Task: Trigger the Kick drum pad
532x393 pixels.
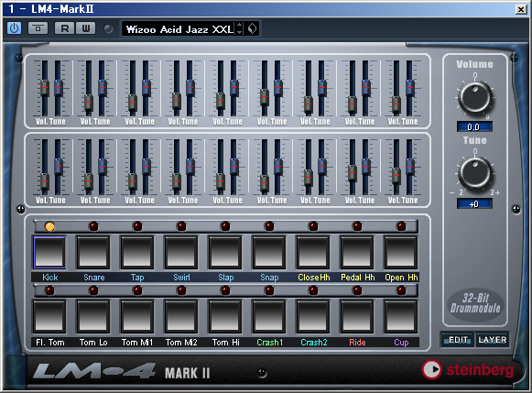Action: click(49, 253)
